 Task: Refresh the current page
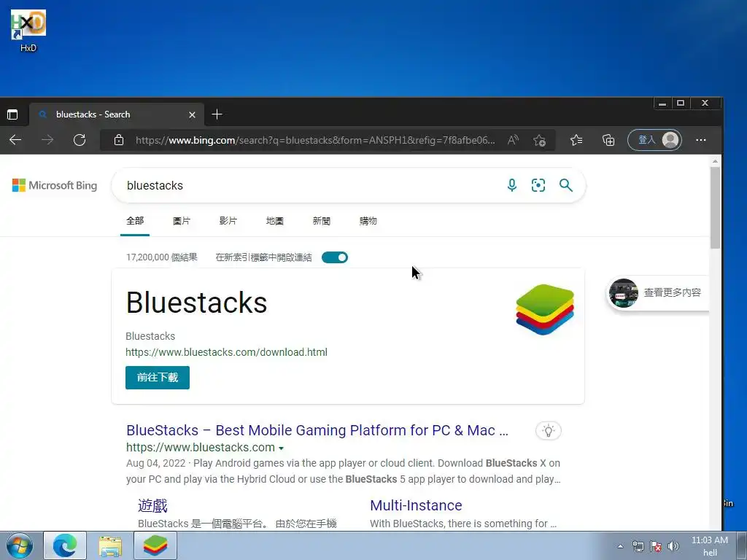[x=80, y=140]
